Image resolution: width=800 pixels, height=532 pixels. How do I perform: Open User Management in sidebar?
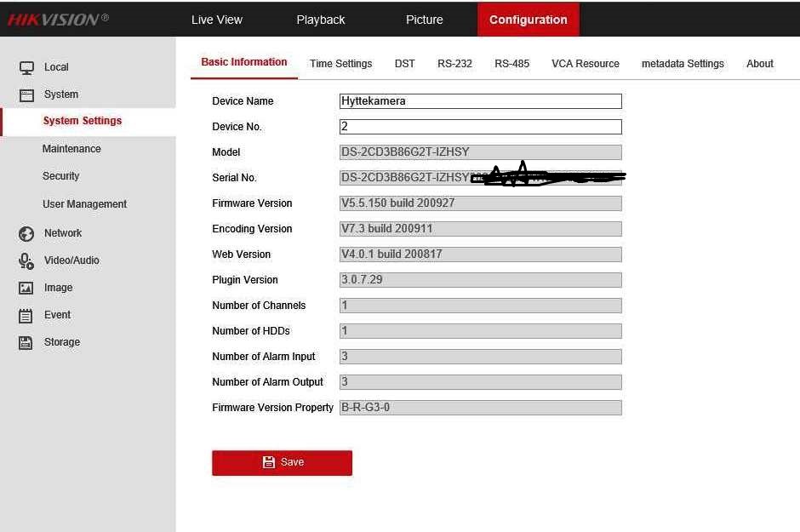[84, 204]
